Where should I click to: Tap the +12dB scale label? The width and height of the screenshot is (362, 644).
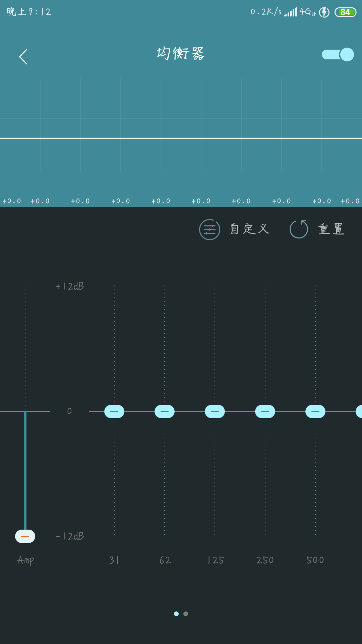(x=70, y=286)
